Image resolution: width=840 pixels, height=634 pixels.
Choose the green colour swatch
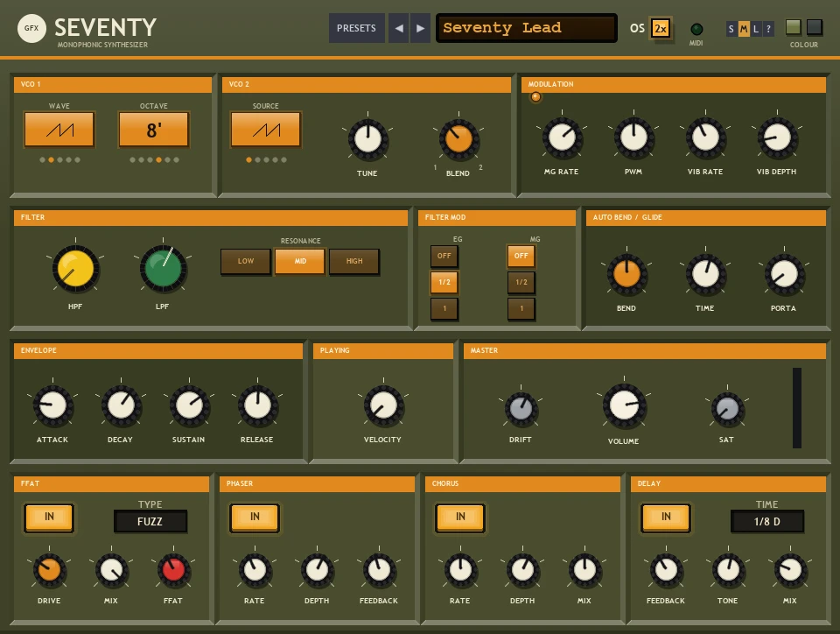pos(794,27)
